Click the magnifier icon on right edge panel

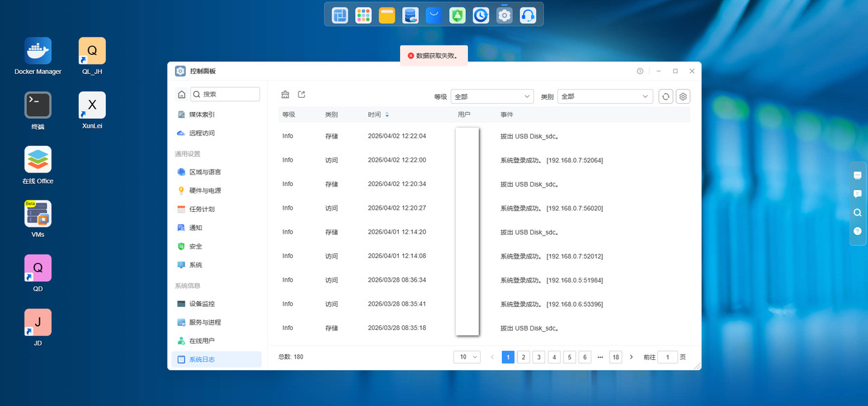tap(858, 213)
